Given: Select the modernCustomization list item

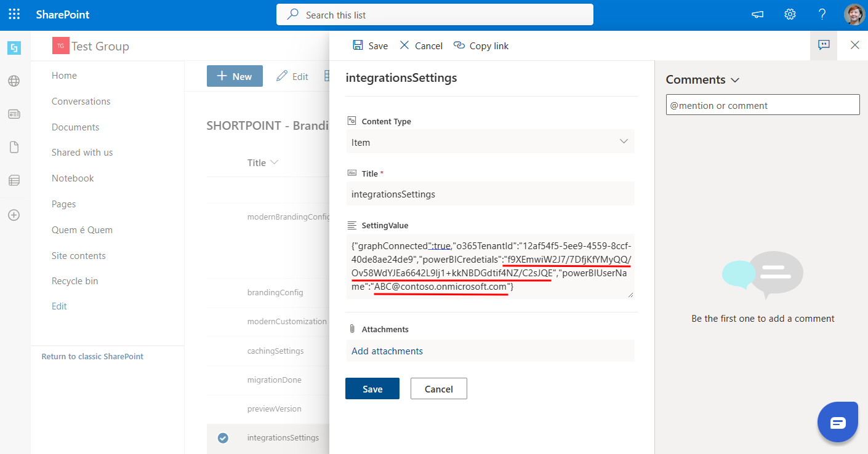Looking at the screenshot, I should click(x=287, y=321).
